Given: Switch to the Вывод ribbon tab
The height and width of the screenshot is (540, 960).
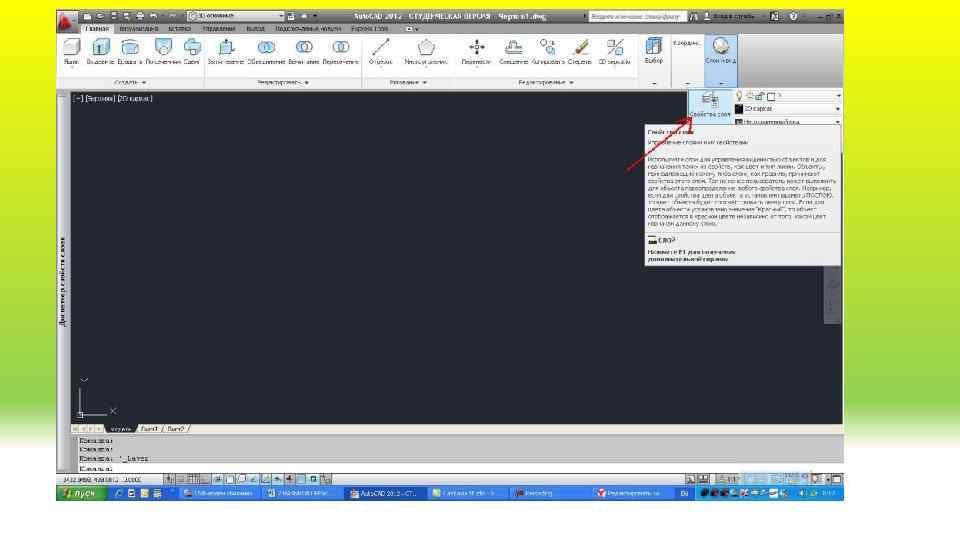Looking at the screenshot, I should (255, 29).
